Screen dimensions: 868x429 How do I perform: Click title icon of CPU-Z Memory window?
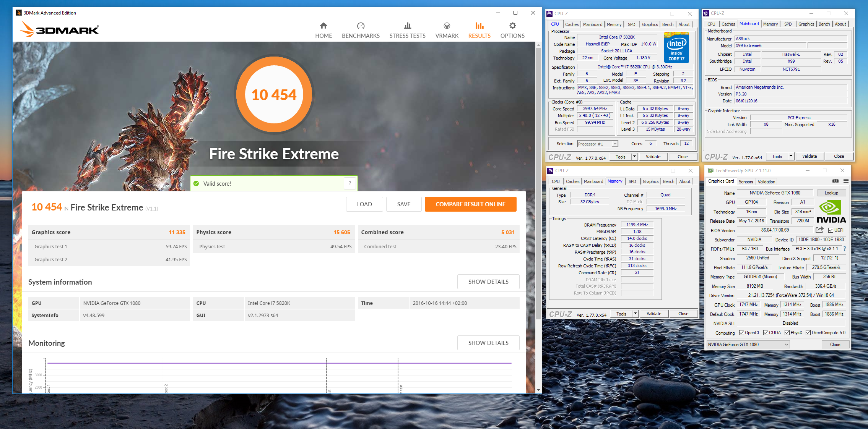[551, 170]
